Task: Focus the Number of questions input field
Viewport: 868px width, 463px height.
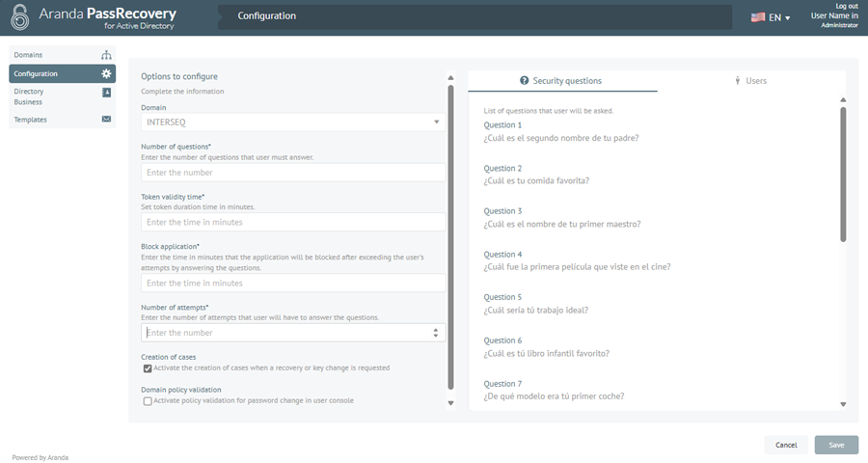Action: point(293,173)
